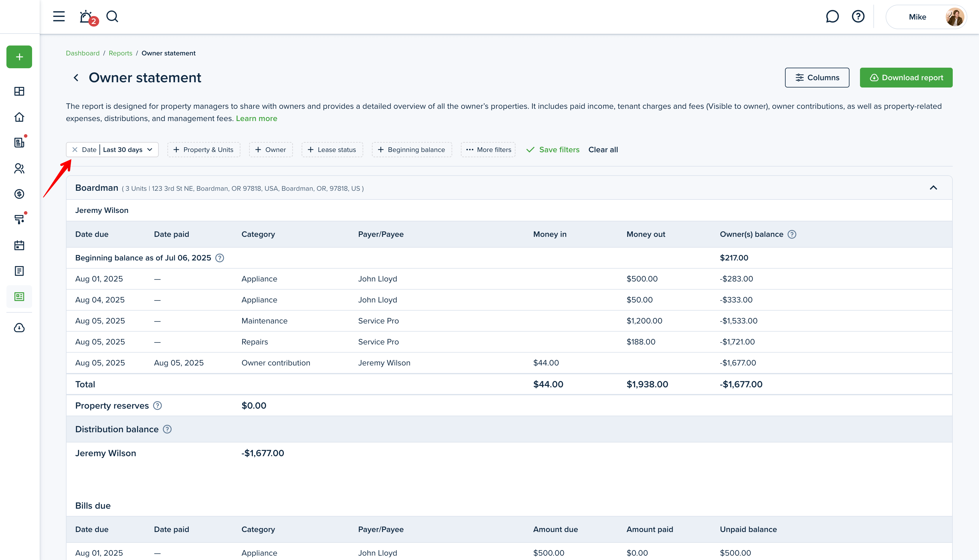Image resolution: width=979 pixels, height=560 pixels.
Task: Open the reports icon in sidebar
Action: click(19, 297)
